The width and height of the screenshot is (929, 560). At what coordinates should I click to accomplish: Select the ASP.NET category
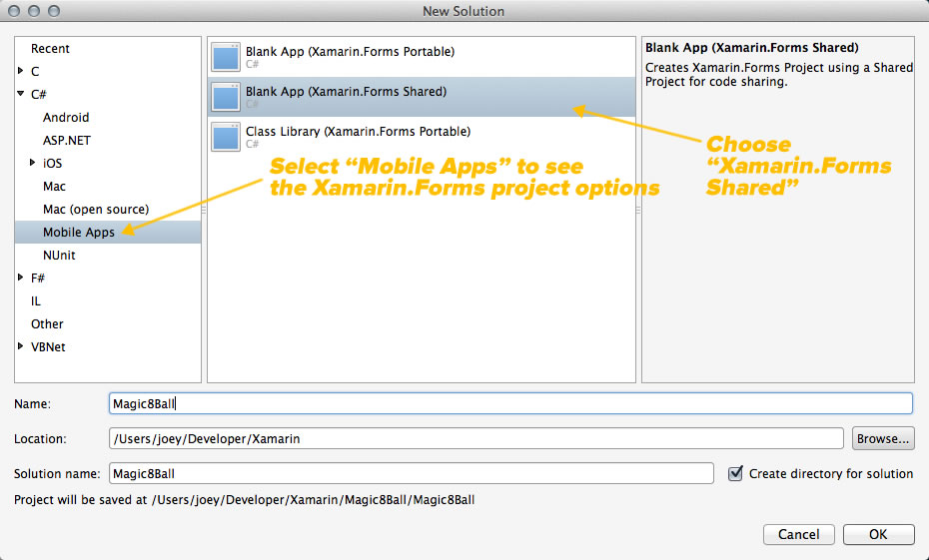66,141
